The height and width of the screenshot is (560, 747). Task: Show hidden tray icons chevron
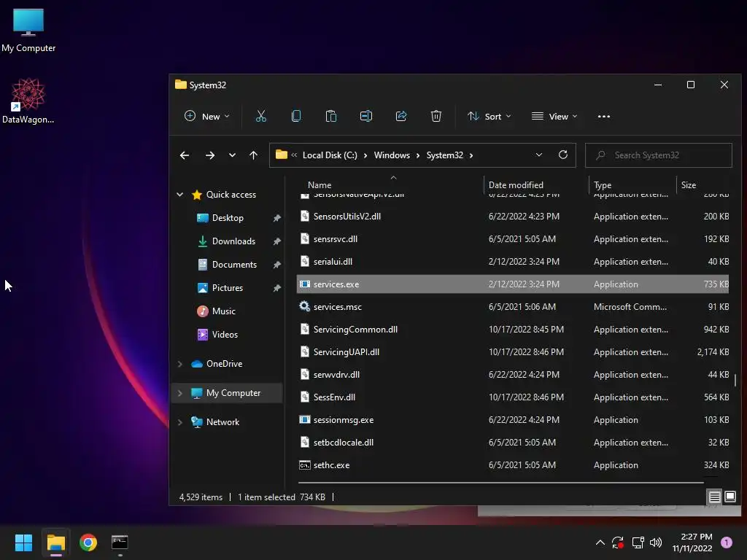[600, 542]
